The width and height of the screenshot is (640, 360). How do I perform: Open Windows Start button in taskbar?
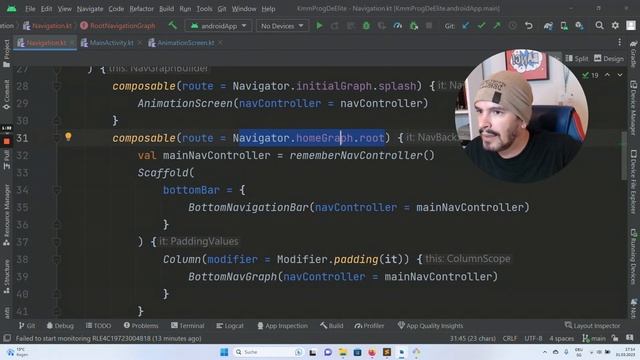pyautogui.click(x=224, y=352)
